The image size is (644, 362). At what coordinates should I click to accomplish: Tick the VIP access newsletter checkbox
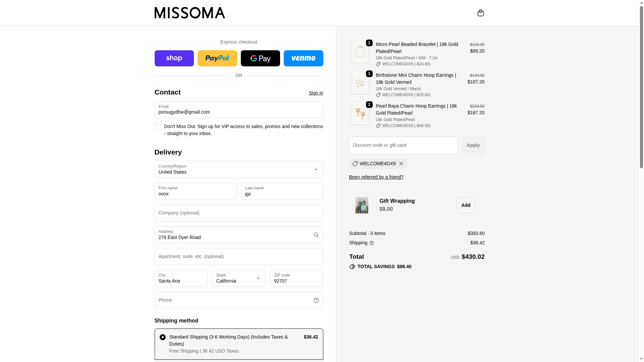pyautogui.click(x=158, y=126)
